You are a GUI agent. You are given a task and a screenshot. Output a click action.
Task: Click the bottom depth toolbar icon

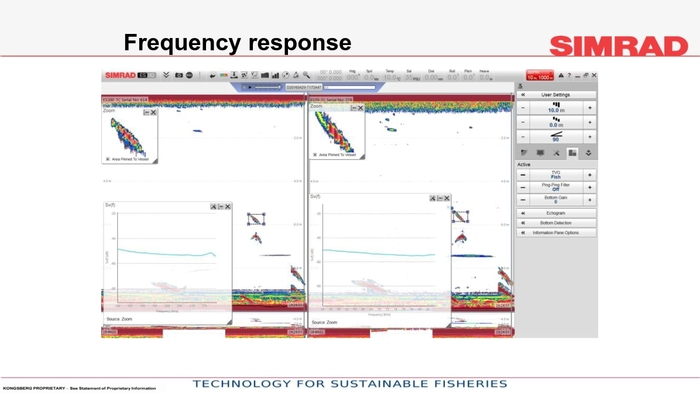click(x=234, y=75)
